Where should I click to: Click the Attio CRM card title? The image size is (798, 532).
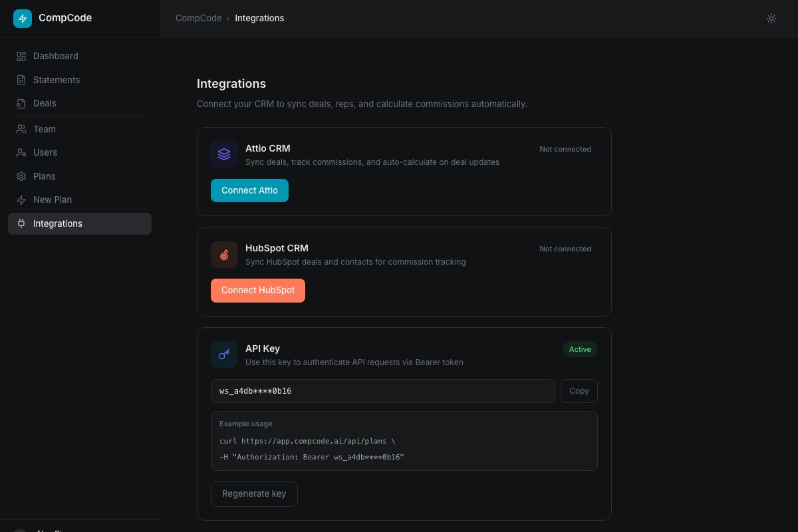click(x=267, y=148)
